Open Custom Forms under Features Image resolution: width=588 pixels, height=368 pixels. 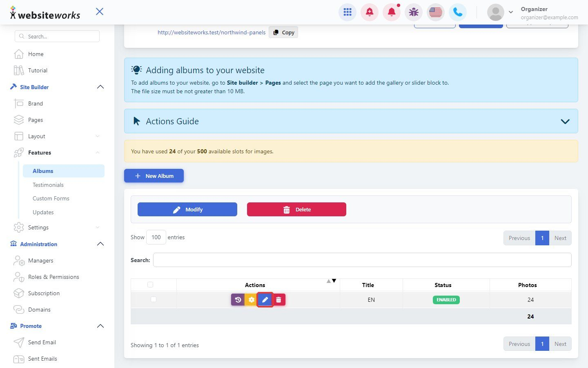click(x=51, y=198)
